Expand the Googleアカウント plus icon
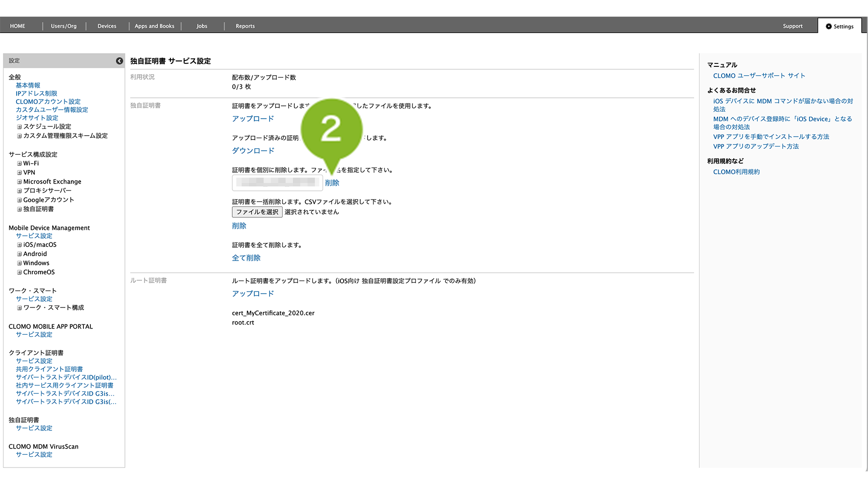The width and height of the screenshot is (868, 488). [x=20, y=200]
